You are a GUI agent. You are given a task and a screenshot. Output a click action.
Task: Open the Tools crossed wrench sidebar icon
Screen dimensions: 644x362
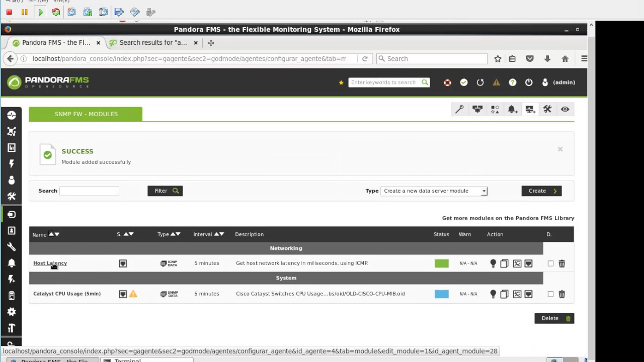pyautogui.click(x=12, y=197)
